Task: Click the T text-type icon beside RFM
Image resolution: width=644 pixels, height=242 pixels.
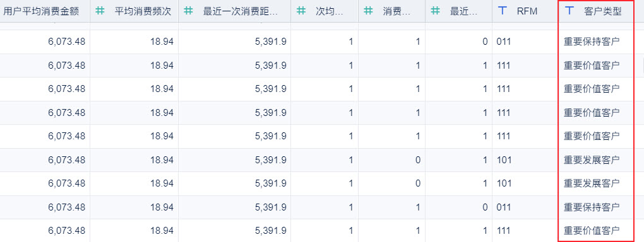Action: coord(502,11)
